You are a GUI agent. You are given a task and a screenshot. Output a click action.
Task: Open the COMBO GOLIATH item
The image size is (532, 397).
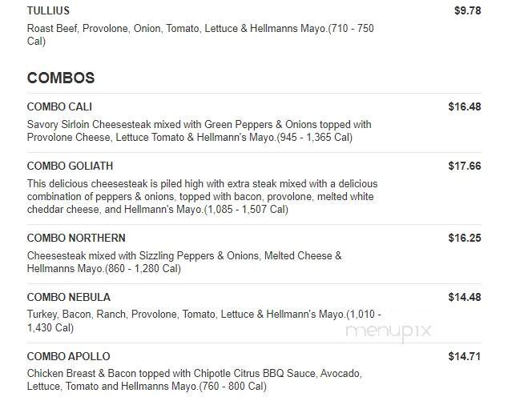[x=70, y=166]
